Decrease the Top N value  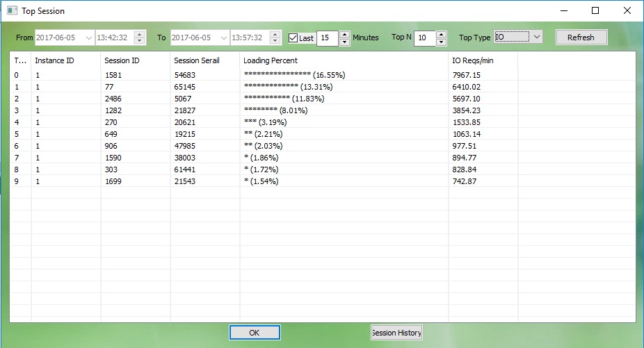coord(441,42)
